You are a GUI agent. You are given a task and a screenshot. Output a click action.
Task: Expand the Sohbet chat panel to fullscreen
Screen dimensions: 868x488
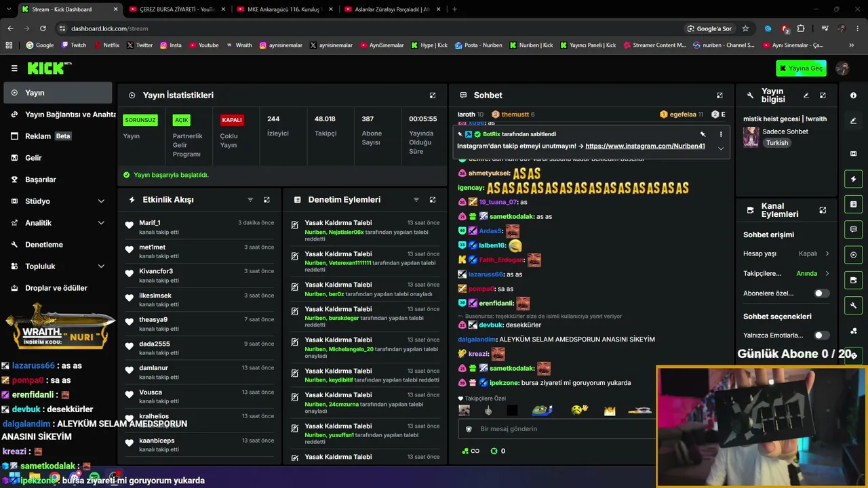pyautogui.click(x=719, y=96)
